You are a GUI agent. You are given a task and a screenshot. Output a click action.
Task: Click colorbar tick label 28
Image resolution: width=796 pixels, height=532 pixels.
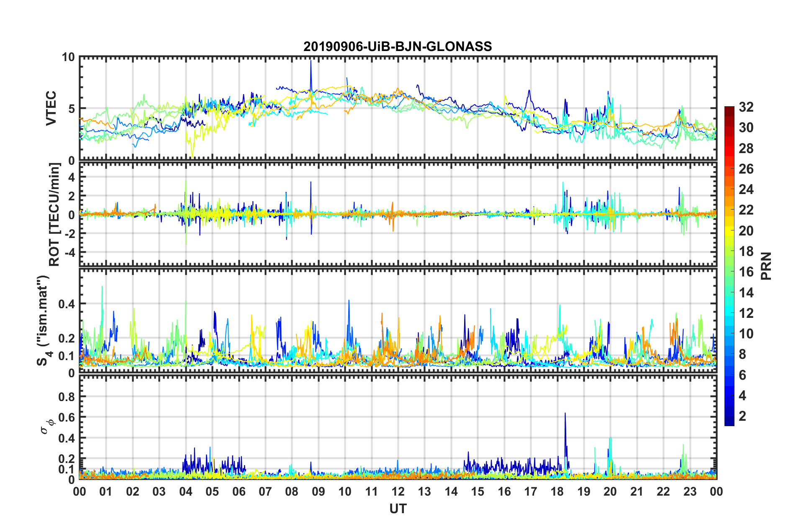coord(746,148)
